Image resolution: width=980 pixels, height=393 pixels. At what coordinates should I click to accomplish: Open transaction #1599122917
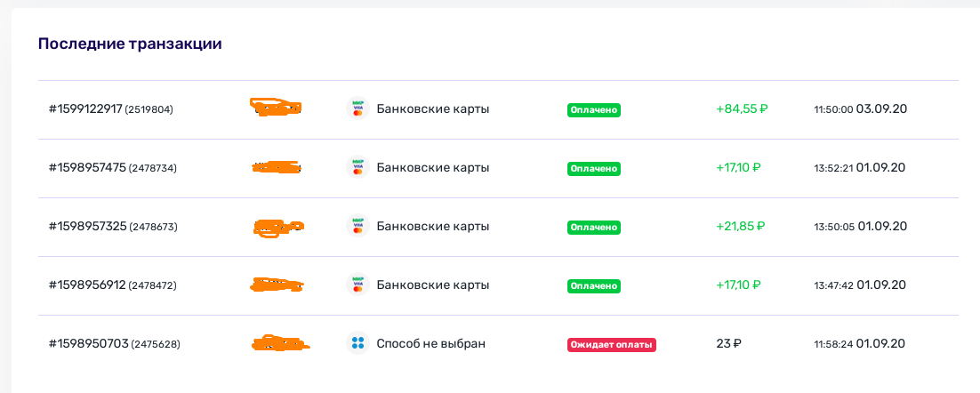85,109
